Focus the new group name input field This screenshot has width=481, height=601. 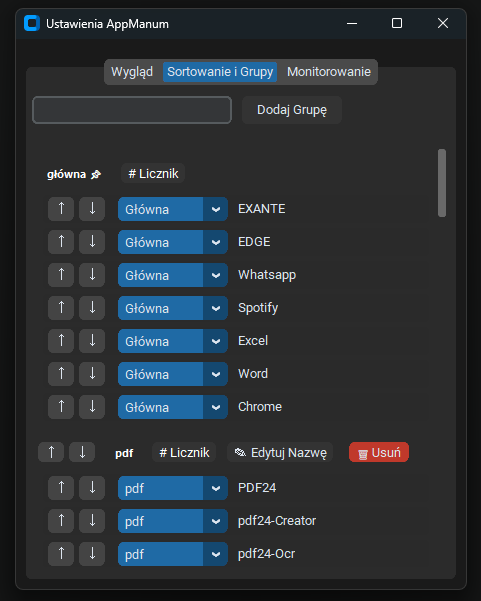tap(132, 110)
